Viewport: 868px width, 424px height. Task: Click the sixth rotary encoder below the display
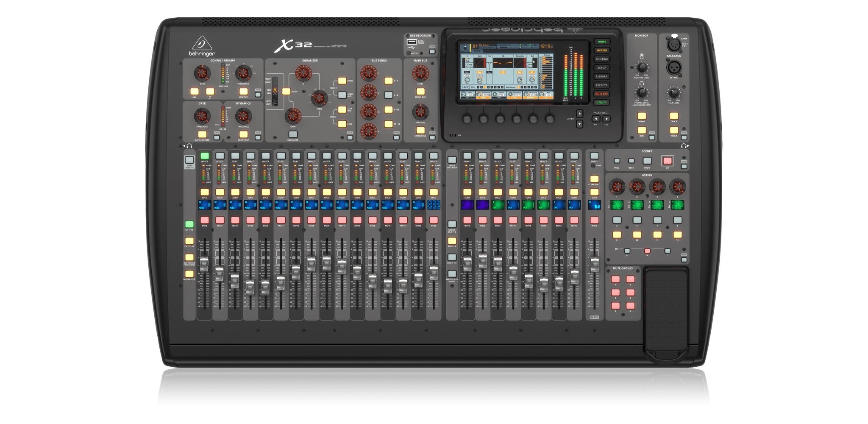coord(550,119)
